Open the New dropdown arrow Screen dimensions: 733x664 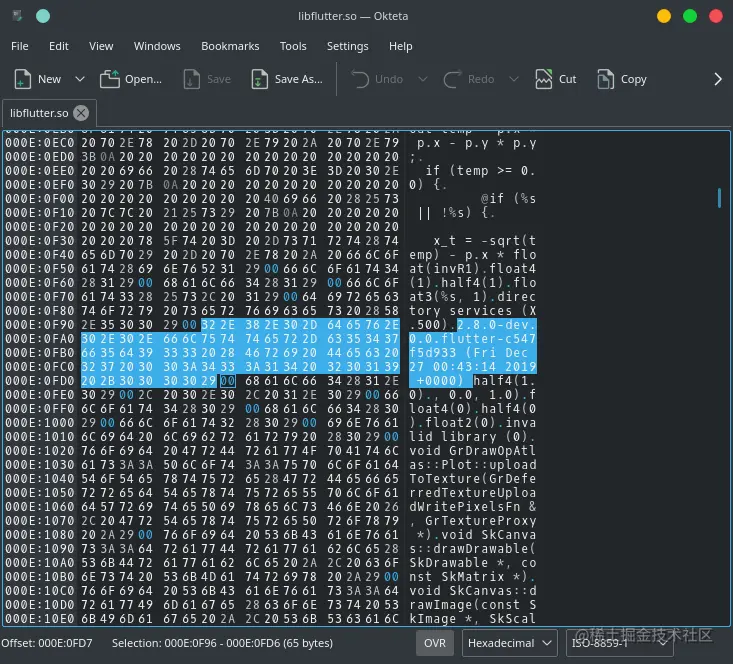80,79
